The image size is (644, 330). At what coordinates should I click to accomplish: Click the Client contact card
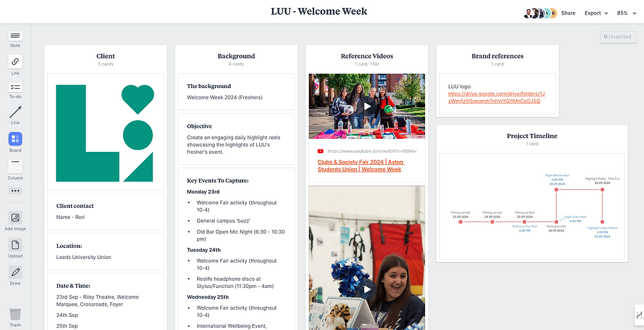[106, 212]
